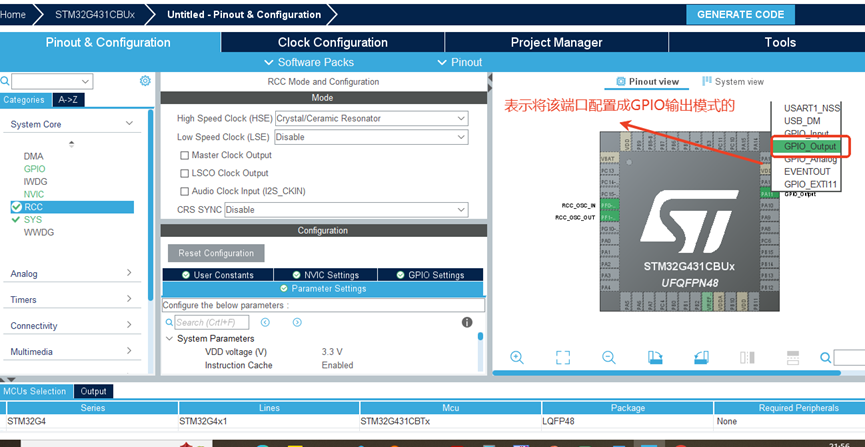Toggle vertical split view icon
Screen dimensions: 865x447
pyautogui.click(x=747, y=358)
